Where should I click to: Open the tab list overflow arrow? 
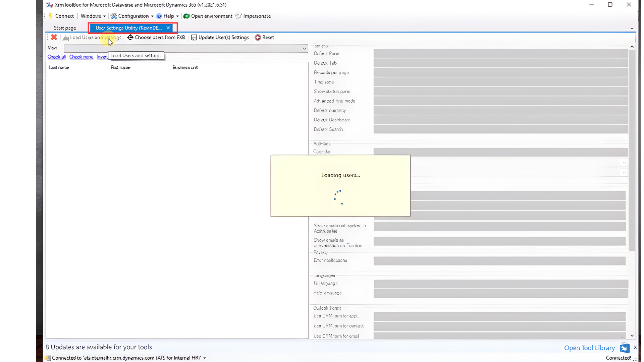click(x=632, y=28)
